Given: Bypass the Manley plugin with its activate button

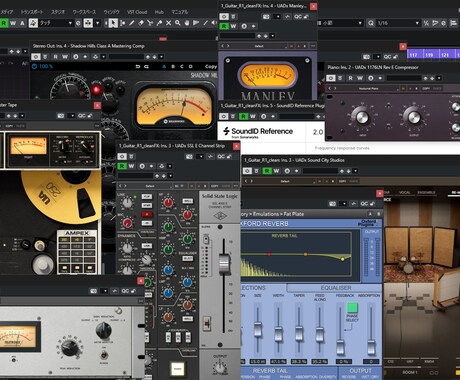Looking at the screenshot, I should [224, 16].
